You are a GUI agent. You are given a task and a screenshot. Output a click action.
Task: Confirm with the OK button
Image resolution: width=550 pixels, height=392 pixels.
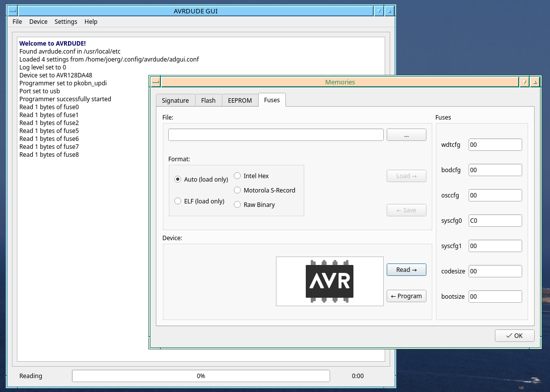[515, 335]
